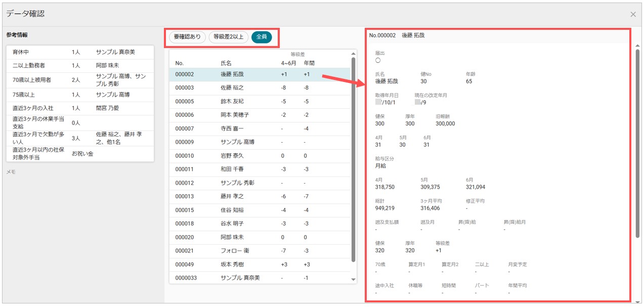Click the 健No value 30
The height and width of the screenshot is (307, 644).
(423, 81)
